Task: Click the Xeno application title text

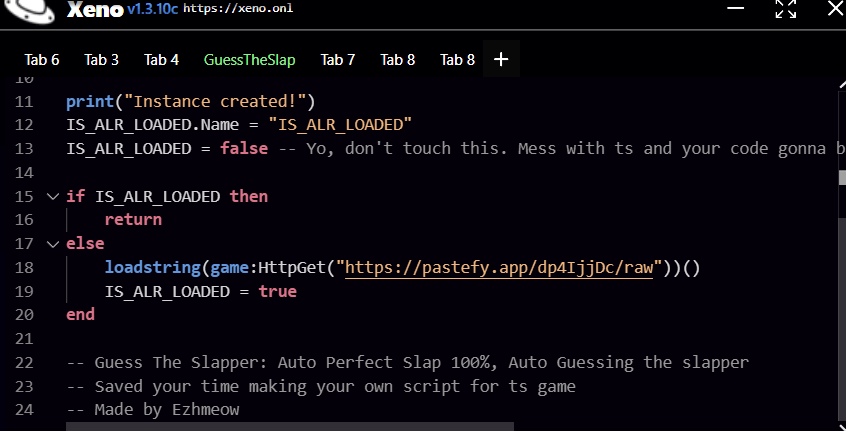Action: (x=95, y=10)
